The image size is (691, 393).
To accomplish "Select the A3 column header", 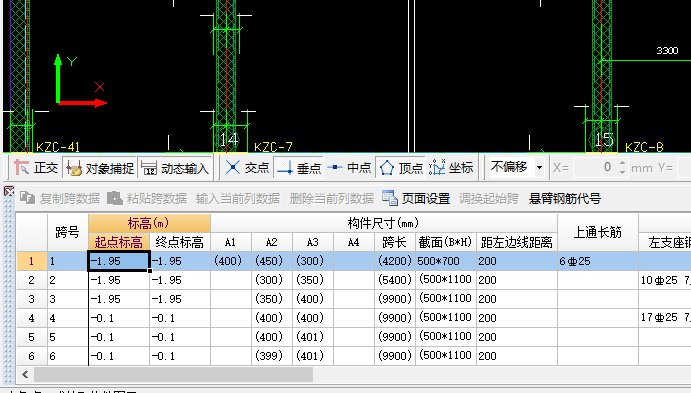I will [312, 242].
